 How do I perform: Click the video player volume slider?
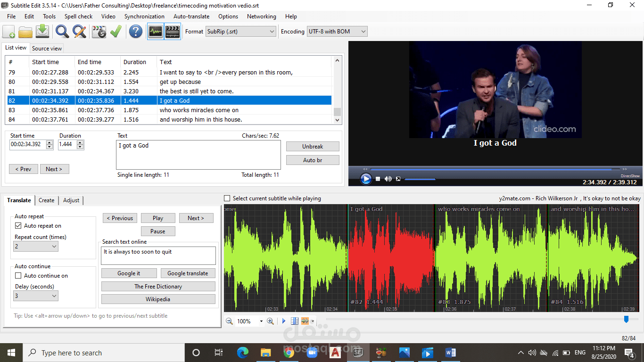click(x=420, y=179)
